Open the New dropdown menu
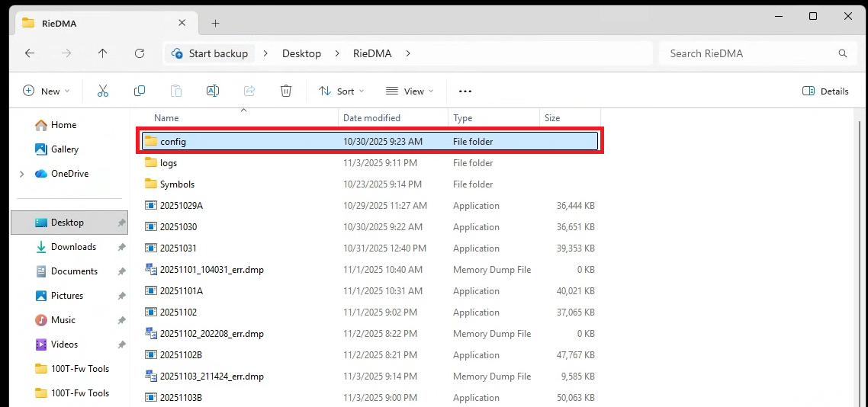 pyautogui.click(x=47, y=91)
